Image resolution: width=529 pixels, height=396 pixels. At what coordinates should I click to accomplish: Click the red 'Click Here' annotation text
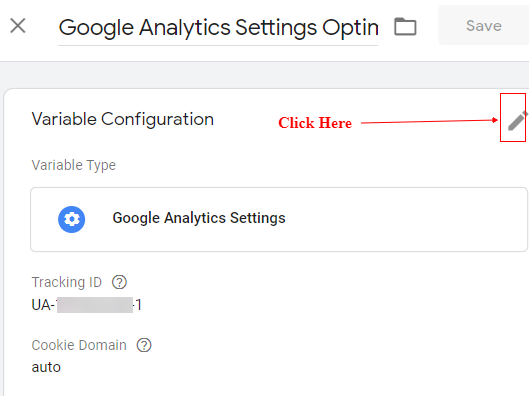coord(315,123)
